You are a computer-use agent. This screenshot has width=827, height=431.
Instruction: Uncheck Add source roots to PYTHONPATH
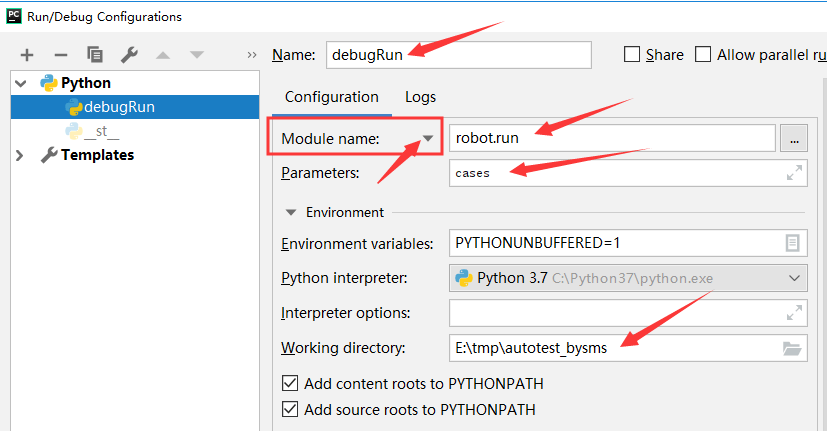click(291, 408)
